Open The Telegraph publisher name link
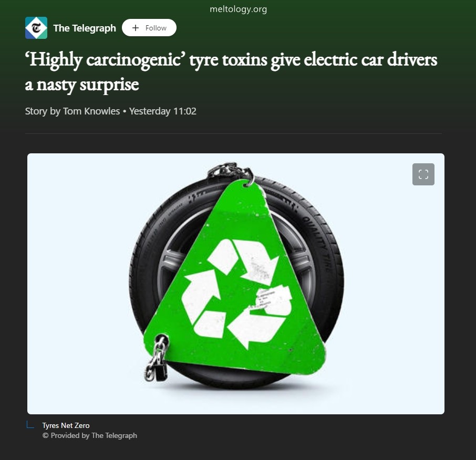The width and height of the screenshot is (476, 460). tap(85, 28)
